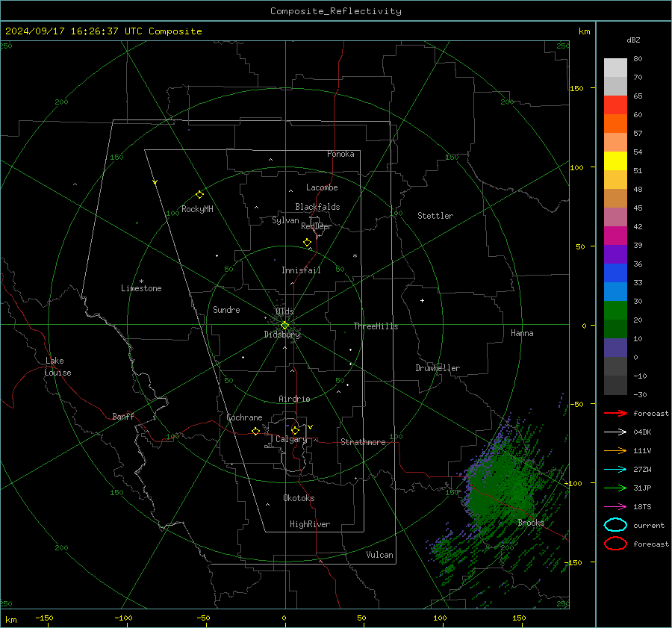Click the Strathmore label
672x628 pixels.
point(363,442)
